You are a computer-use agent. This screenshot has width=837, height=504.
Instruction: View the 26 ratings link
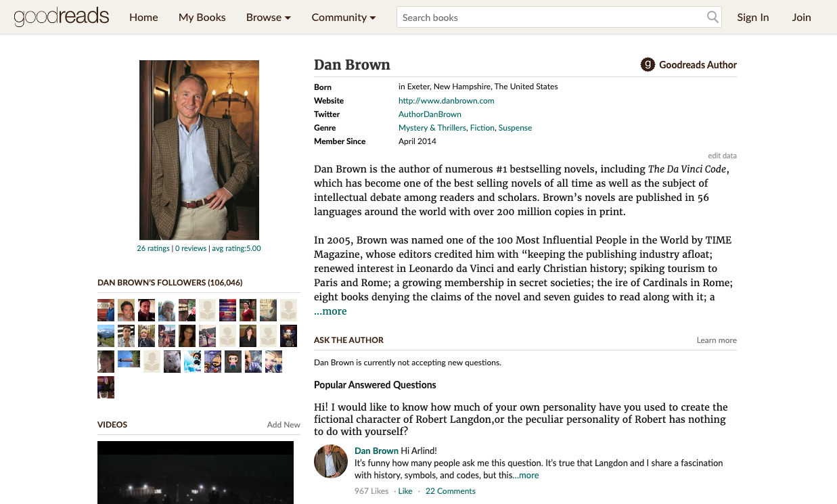pos(153,248)
